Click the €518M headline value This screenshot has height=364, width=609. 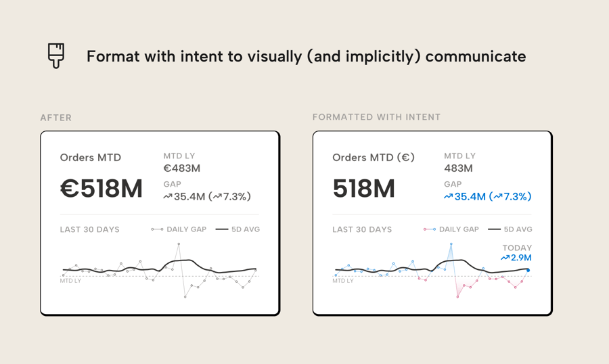click(101, 189)
